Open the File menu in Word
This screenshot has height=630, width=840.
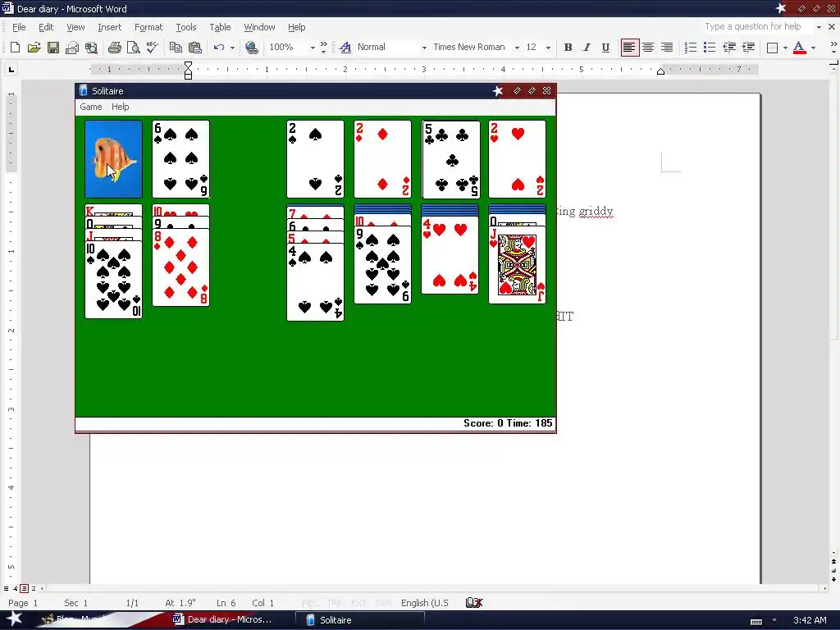[19, 27]
